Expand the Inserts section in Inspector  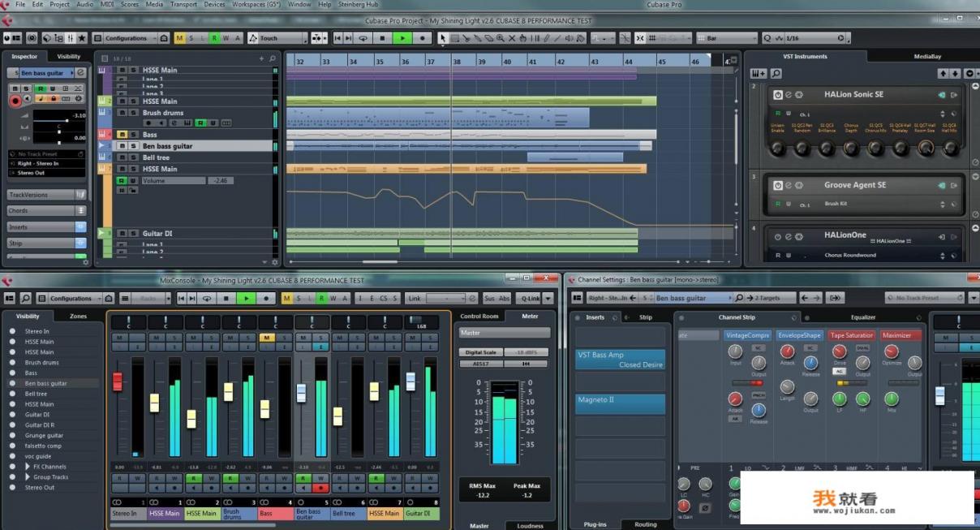(46, 227)
